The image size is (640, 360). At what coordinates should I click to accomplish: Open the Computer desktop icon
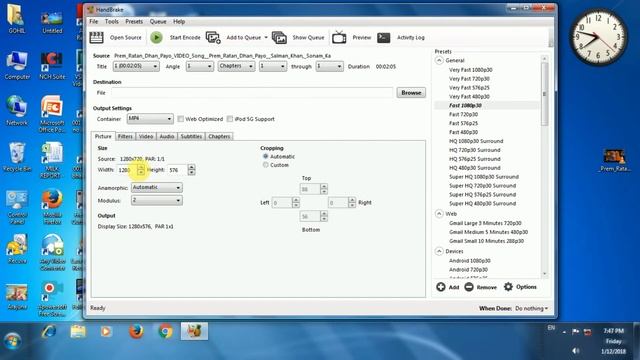pyautogui.click(x=17, y=65)
